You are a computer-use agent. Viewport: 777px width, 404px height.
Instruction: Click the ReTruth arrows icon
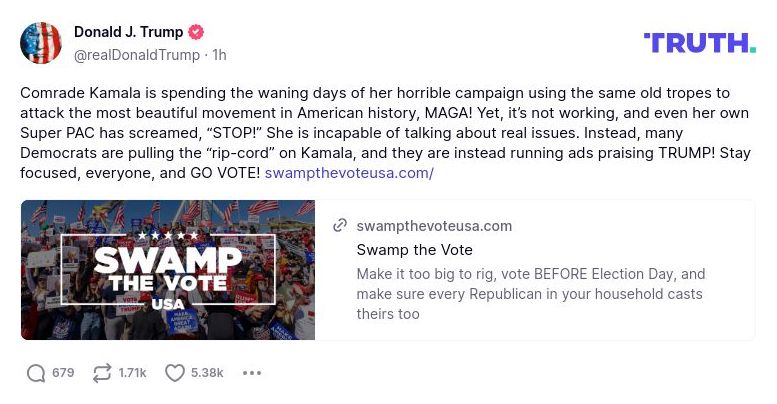pos(101,373)
